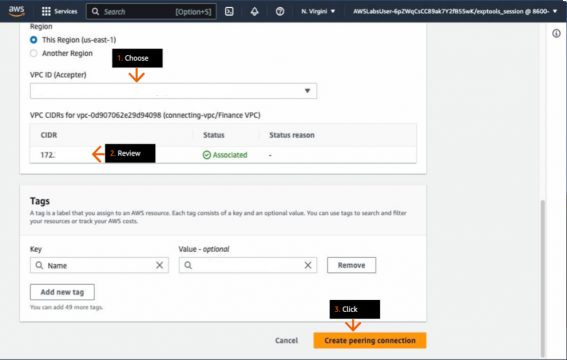The width and height of the screenshot is (567, 360).
Task: Open the Services grid menu
Action: coord(46,11)
